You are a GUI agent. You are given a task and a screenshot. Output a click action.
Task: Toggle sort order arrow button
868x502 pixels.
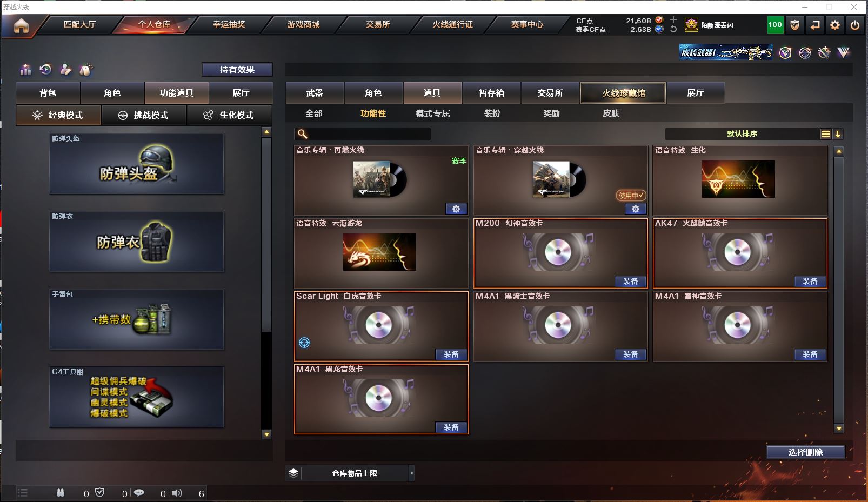[x=837, y=134]
